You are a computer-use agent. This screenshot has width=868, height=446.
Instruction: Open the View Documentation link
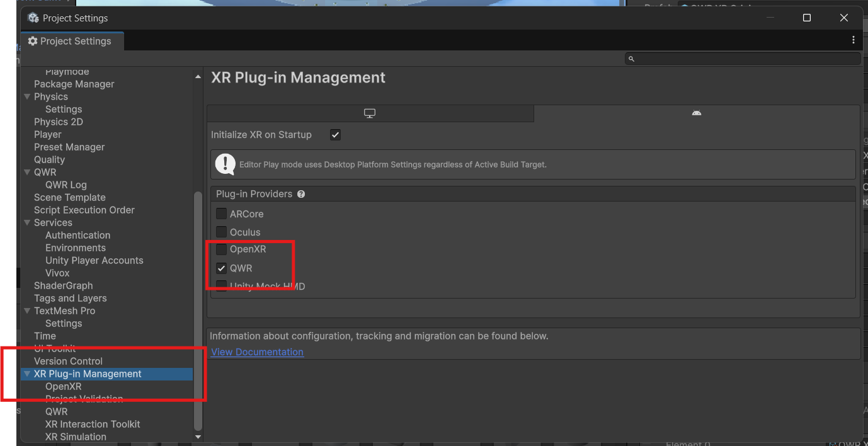tap(257, 352)
